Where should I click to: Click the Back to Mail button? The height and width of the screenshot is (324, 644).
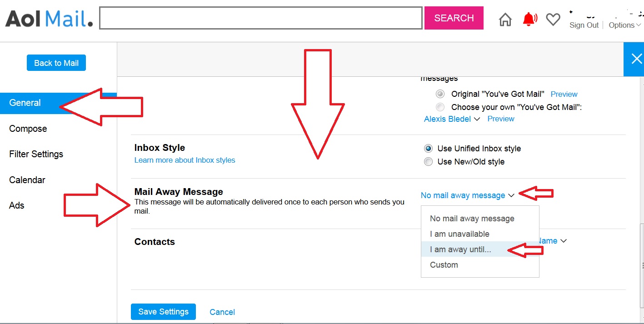pyautogui.click(x=56, y=63)
